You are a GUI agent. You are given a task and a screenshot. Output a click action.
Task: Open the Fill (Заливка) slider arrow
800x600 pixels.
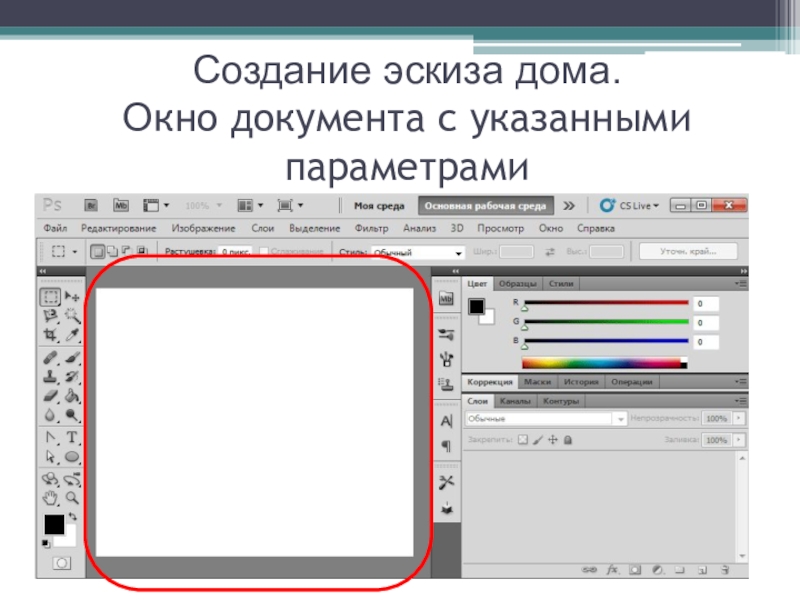pos(739,440)
